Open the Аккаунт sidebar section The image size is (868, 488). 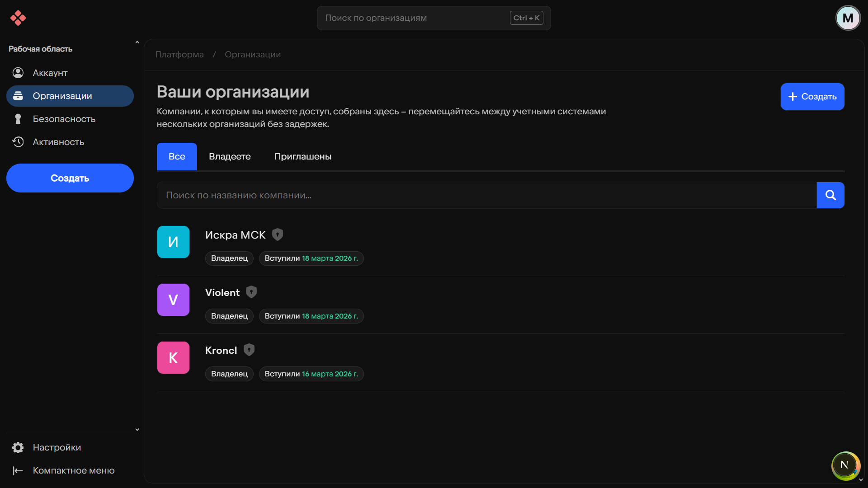pos(50,73)
